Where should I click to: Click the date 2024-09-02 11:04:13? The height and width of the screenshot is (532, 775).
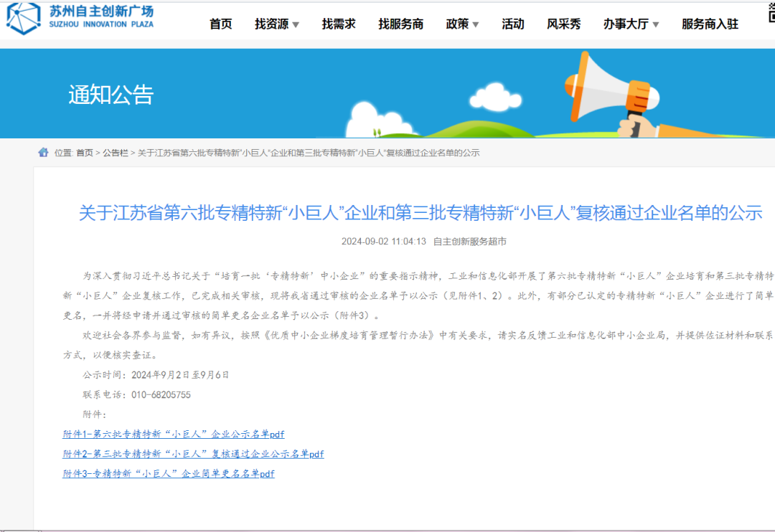tap(383, 242)
